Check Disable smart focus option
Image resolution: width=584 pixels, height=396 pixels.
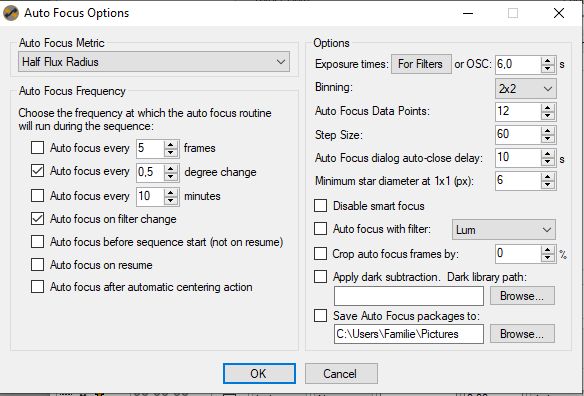point(320,206)
